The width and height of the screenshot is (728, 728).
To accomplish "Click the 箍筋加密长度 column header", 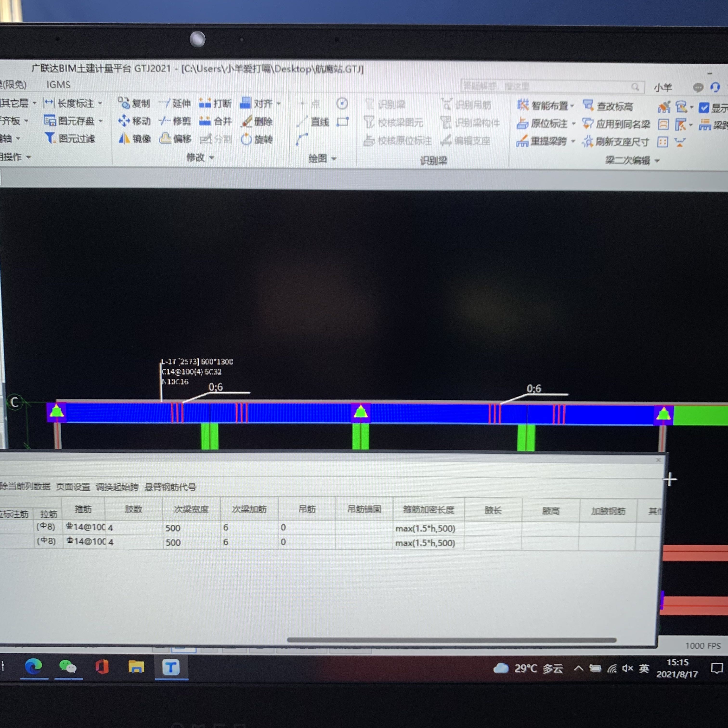I will point(429,510).
